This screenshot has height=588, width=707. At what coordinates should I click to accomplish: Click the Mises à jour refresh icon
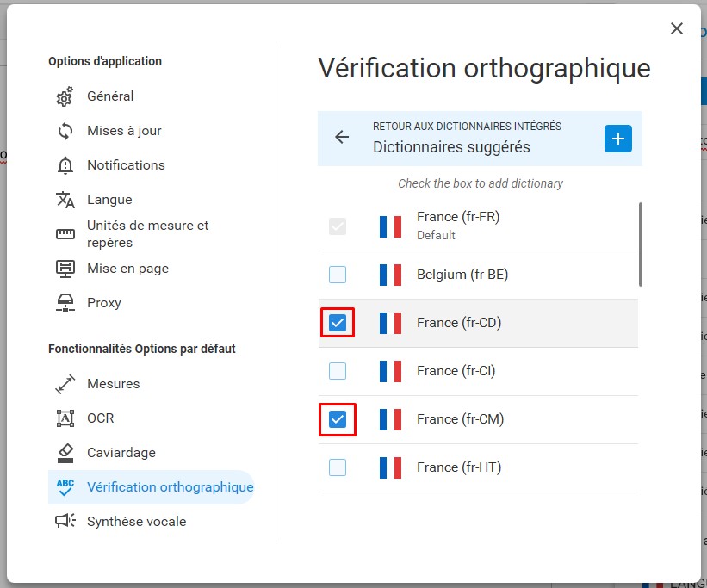(65, 131)
